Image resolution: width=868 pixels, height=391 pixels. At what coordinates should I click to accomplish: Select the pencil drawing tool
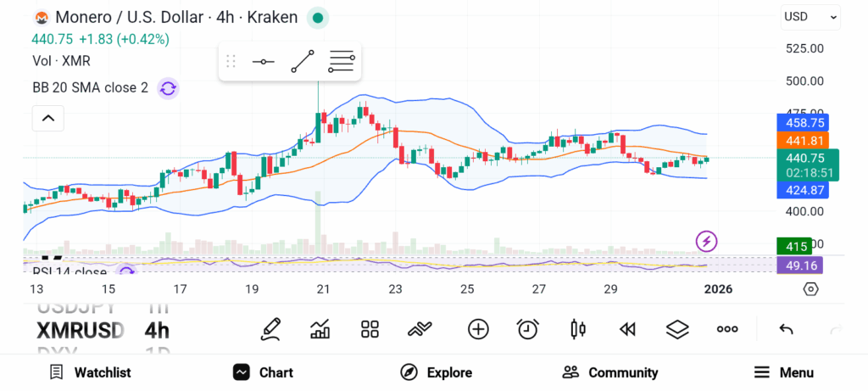pyautogui.click(x=271, y=328)
